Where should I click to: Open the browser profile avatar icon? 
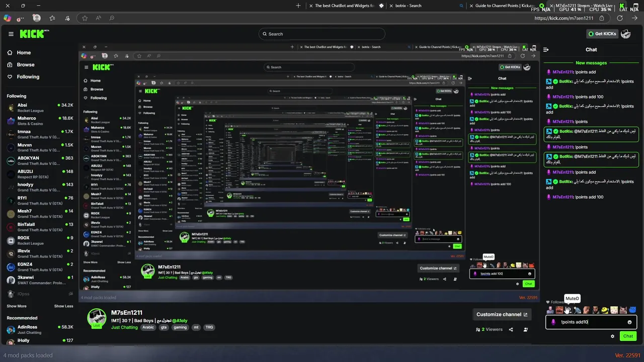(37, 18)
